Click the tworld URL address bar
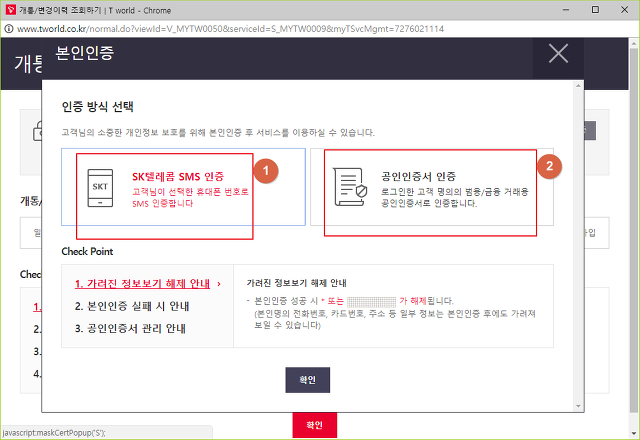The height and width of the screenshot is (440, 640). tap(230, 29)
